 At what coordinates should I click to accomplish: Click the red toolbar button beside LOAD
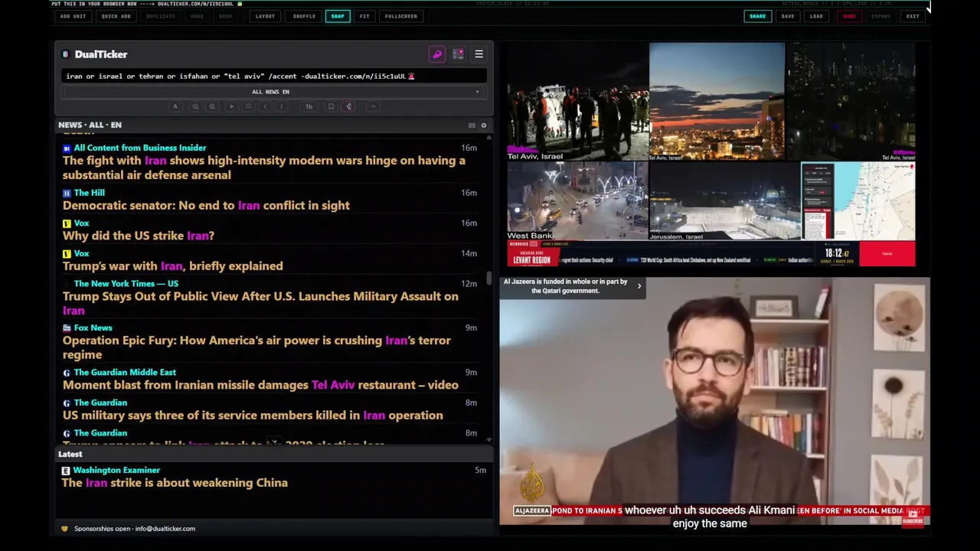pos(849,16)
